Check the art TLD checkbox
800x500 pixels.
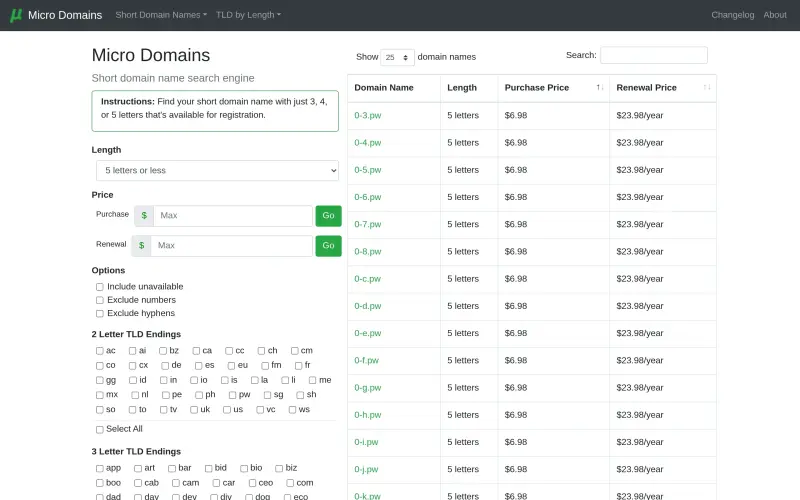(138, 468)
